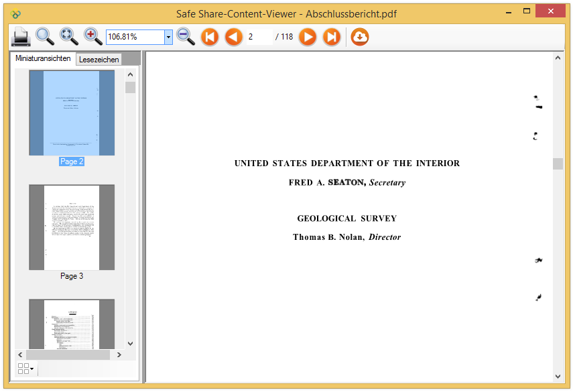The width and height of the screenshot is (573, 392).
Task: Click the Page 2 label
Action: (x=72, y=161)
